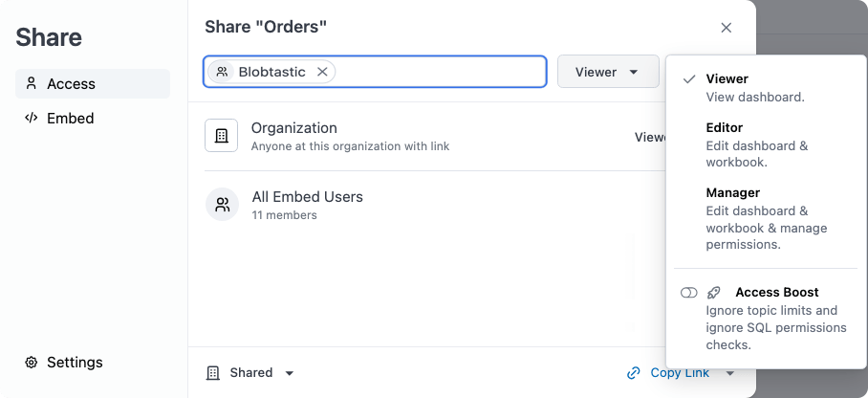Image resolution: width=868 pixels, height=398 pixels.
Task: Expand the Shared visibility dropdown
Action: 289,373
